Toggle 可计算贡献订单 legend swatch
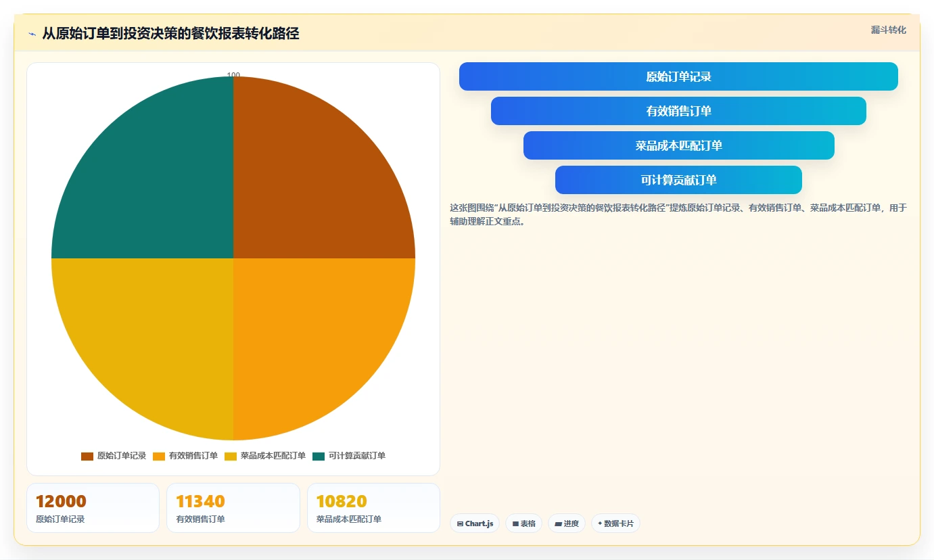Viewport: 934px width, 560px height. 319,457
